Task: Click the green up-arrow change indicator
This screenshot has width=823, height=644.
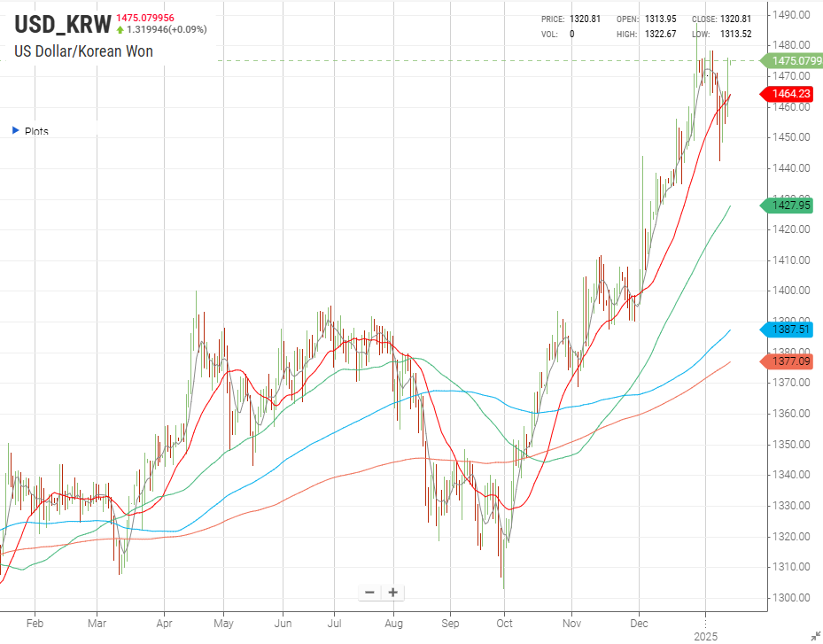Action: [x=120, y=30]
